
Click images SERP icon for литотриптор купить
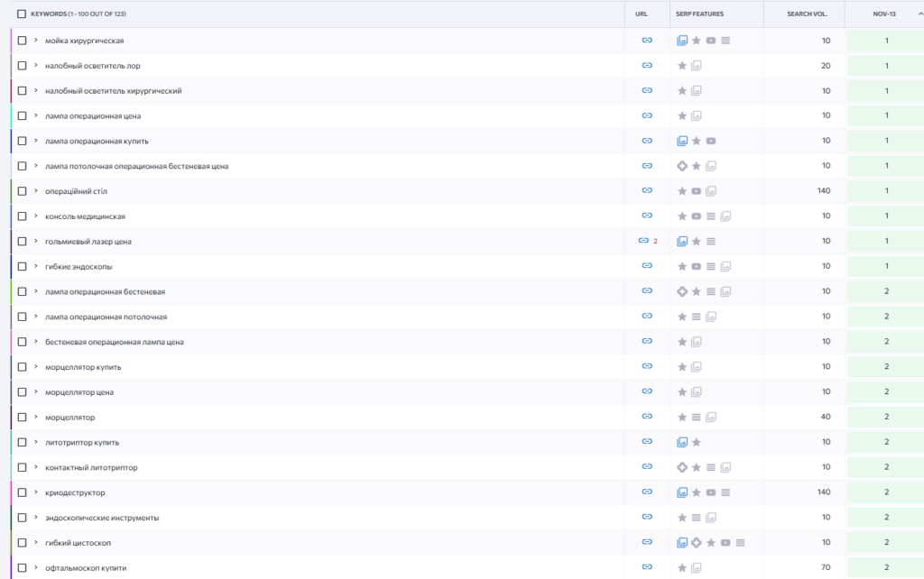click(682, 442)
